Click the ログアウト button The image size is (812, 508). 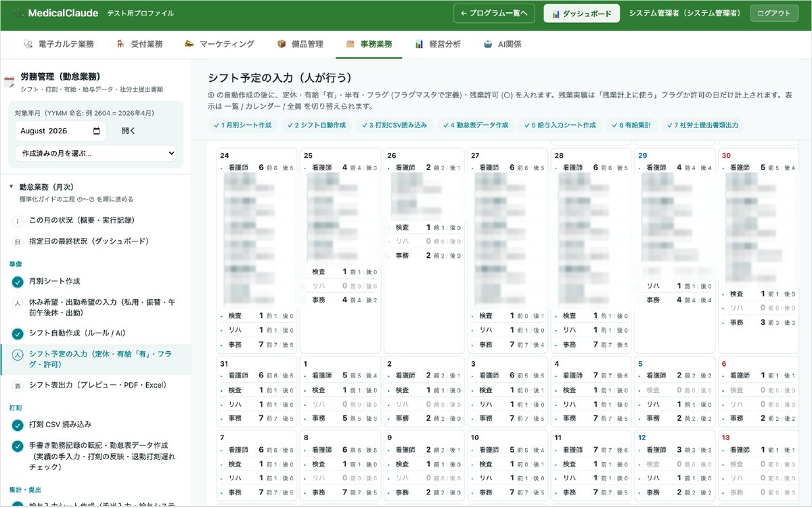pyautogui.click(x=774, y=14)
